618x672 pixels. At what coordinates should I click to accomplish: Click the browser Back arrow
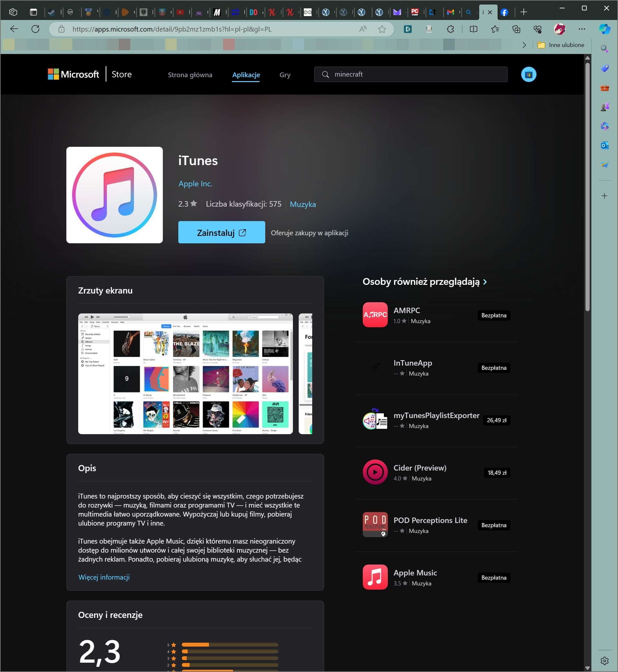14,29
